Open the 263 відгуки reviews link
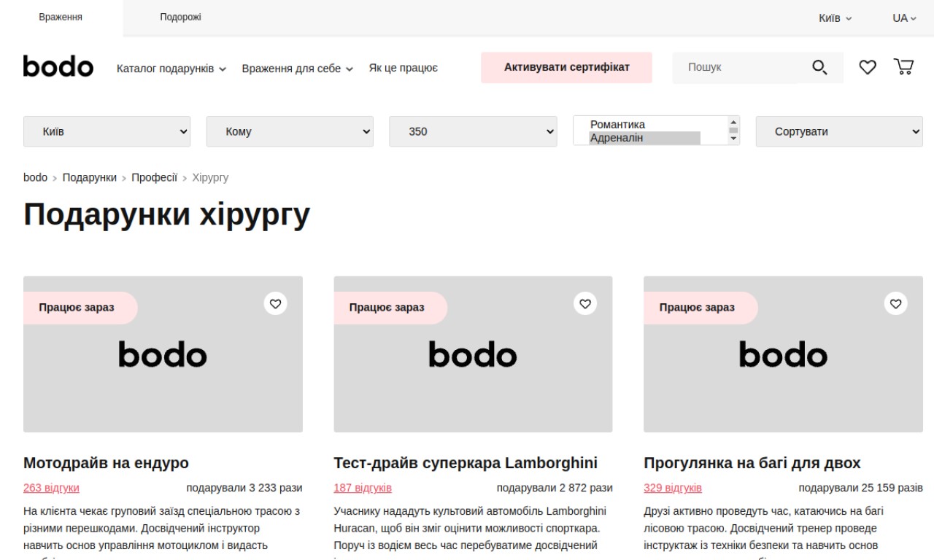934x560 pixels. (x=51, y=488)
